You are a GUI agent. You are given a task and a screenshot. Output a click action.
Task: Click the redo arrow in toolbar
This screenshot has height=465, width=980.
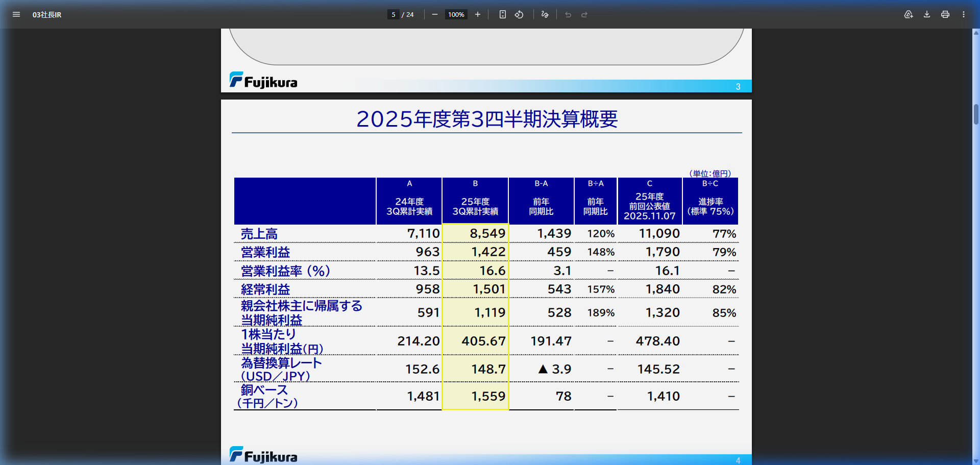click(x=584, y=14)
